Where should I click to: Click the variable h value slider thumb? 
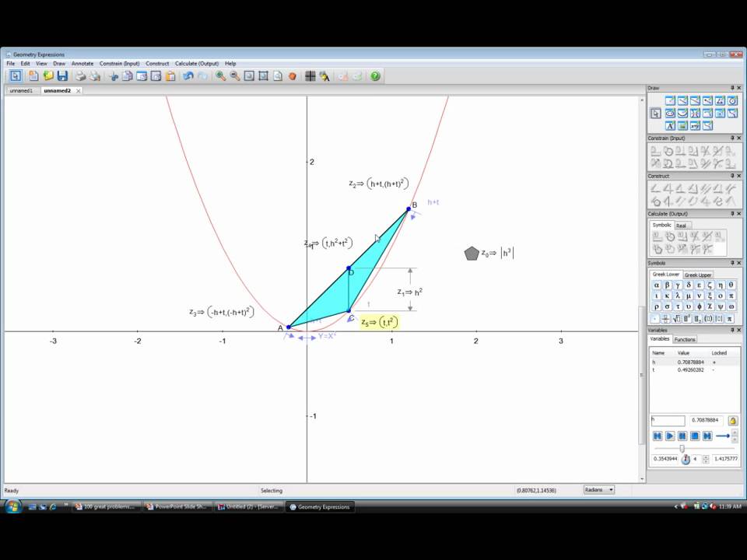click(x=682, y=449)
